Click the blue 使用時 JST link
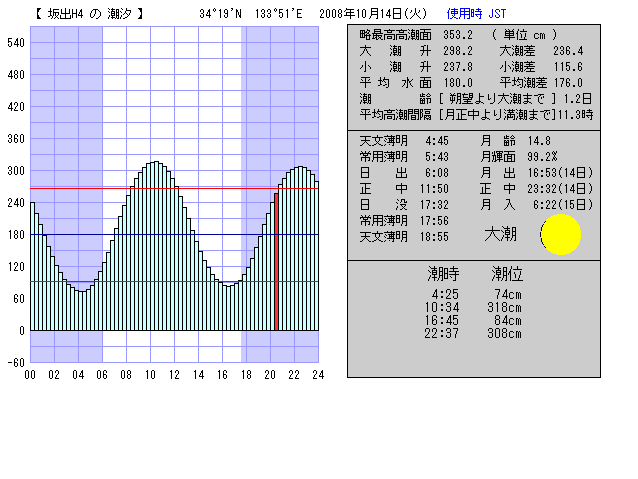The height and width of the screenshot is (479, 638). pyautogui.click(x=476, y=14)
